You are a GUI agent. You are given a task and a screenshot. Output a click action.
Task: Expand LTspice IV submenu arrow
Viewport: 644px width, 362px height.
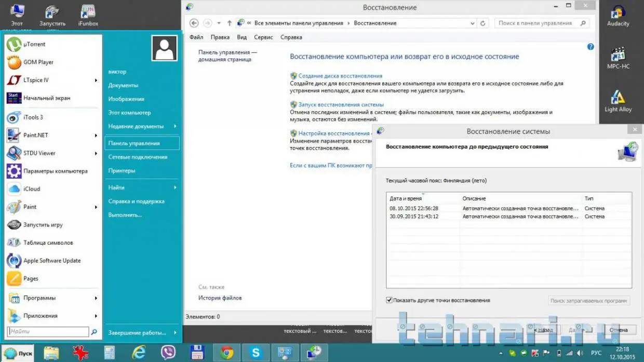[96, 81]
